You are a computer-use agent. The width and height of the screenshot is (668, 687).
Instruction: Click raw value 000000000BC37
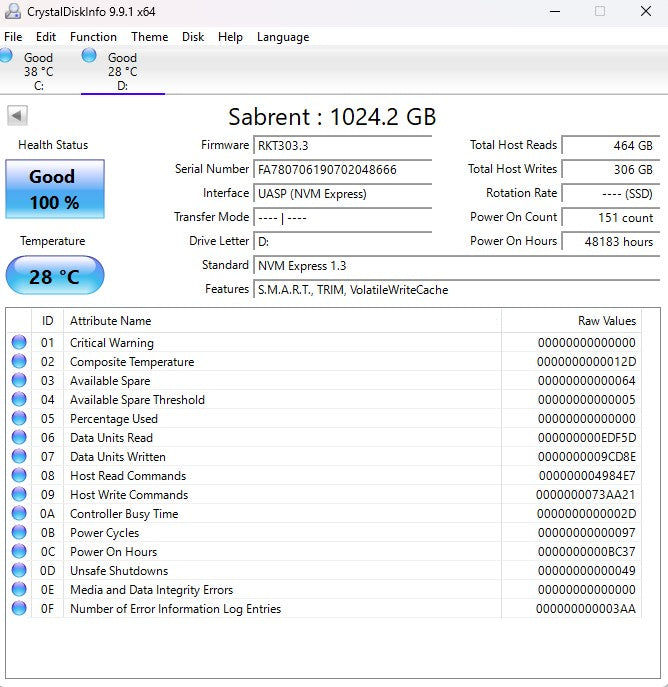pos(587,551)
